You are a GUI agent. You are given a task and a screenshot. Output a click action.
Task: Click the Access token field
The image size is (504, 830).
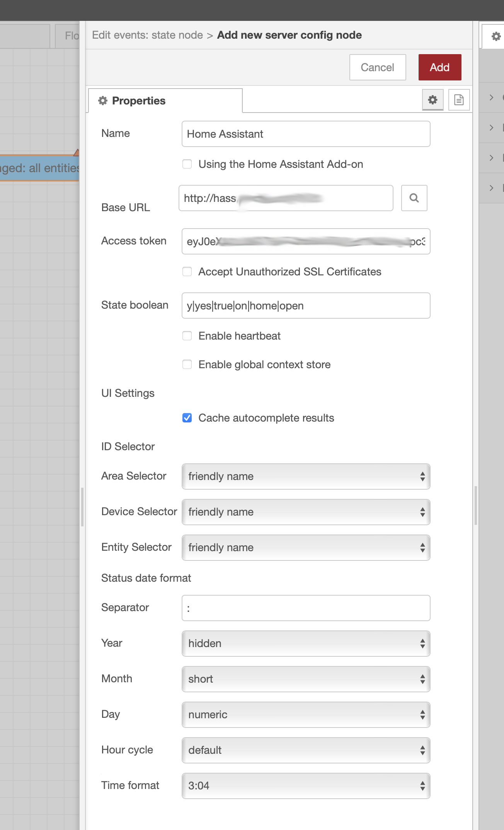click(306, 241)
